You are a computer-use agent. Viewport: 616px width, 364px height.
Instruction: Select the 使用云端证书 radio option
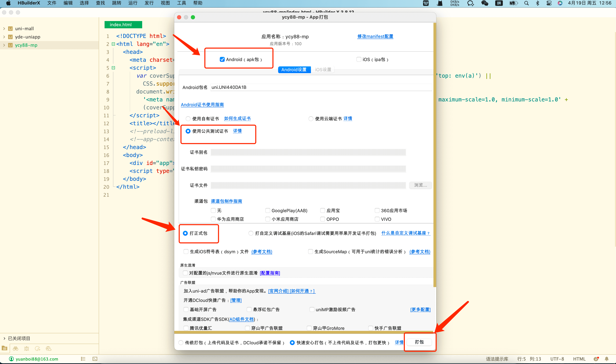click(x=311, y=119)
